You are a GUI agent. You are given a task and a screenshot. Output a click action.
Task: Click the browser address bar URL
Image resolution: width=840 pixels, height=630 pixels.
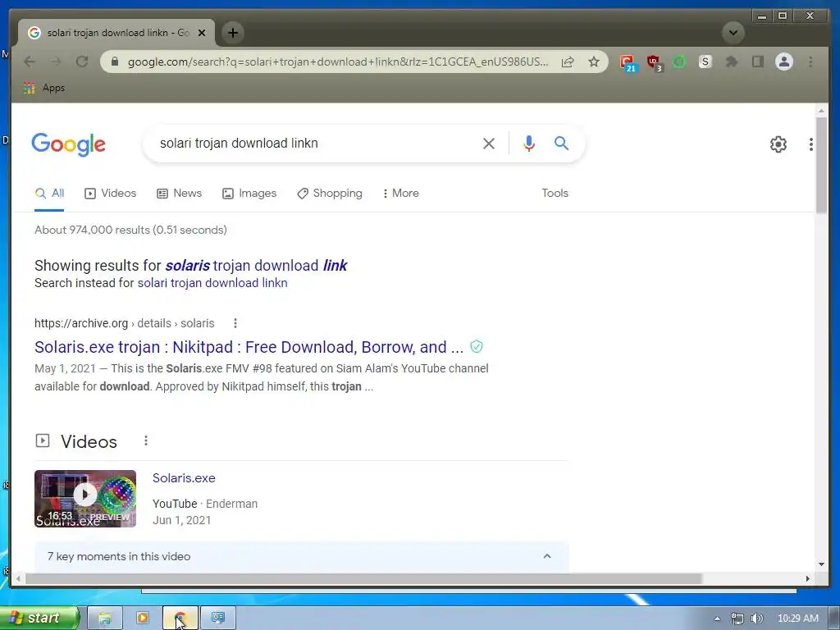click(x=337, y=62)
